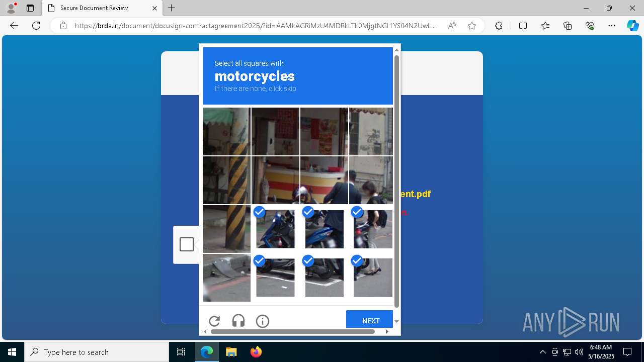The height and width of the screenshot is (362, 644).
Task: Open the taskbar clock and date
Action: tap(601, 352)
